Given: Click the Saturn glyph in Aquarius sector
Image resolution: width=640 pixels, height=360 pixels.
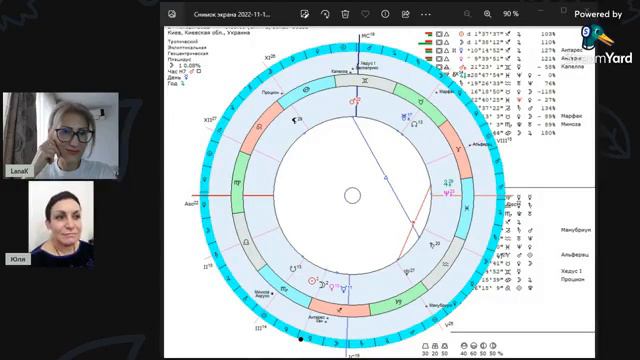Looking at the screenshot, I should (433, 246).
